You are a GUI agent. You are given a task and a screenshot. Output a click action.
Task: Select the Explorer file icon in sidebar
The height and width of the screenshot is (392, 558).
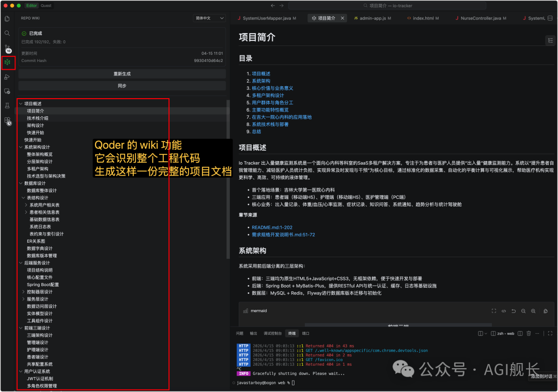8,18
